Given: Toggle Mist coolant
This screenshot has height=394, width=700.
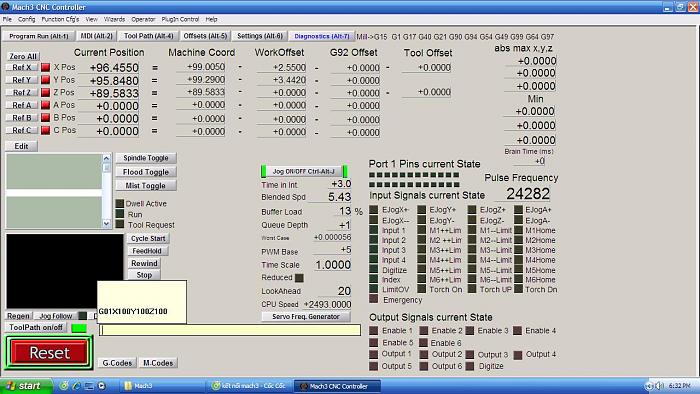Looking at the screenshot, I should 146,186.
